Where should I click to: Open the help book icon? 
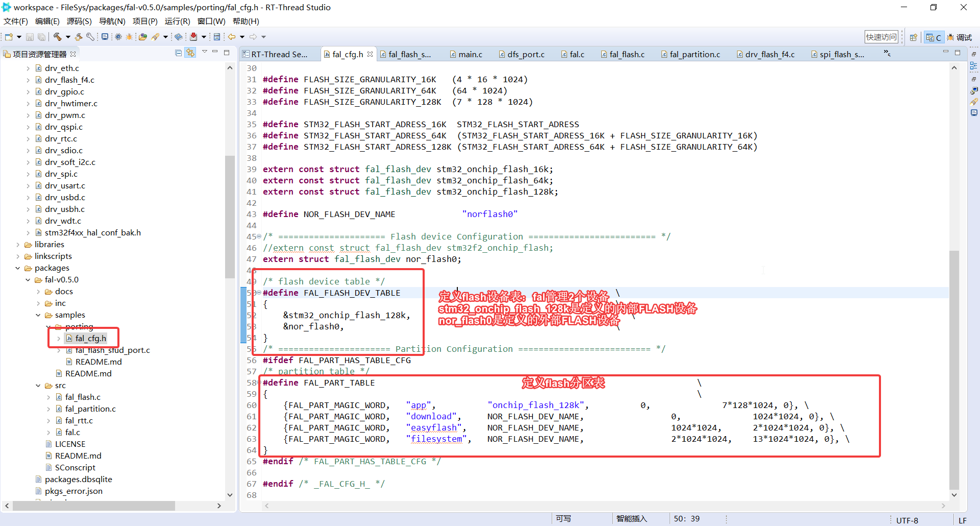pos(178,36)
